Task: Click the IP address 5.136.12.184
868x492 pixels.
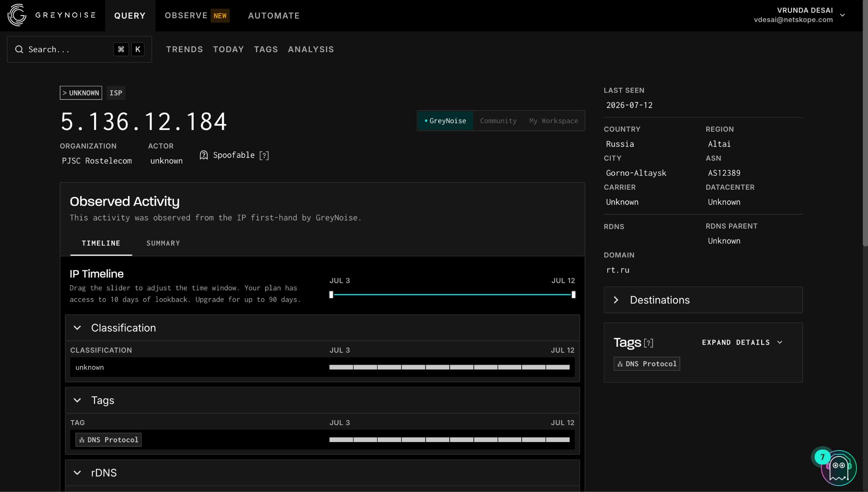Action: [144, 122]
